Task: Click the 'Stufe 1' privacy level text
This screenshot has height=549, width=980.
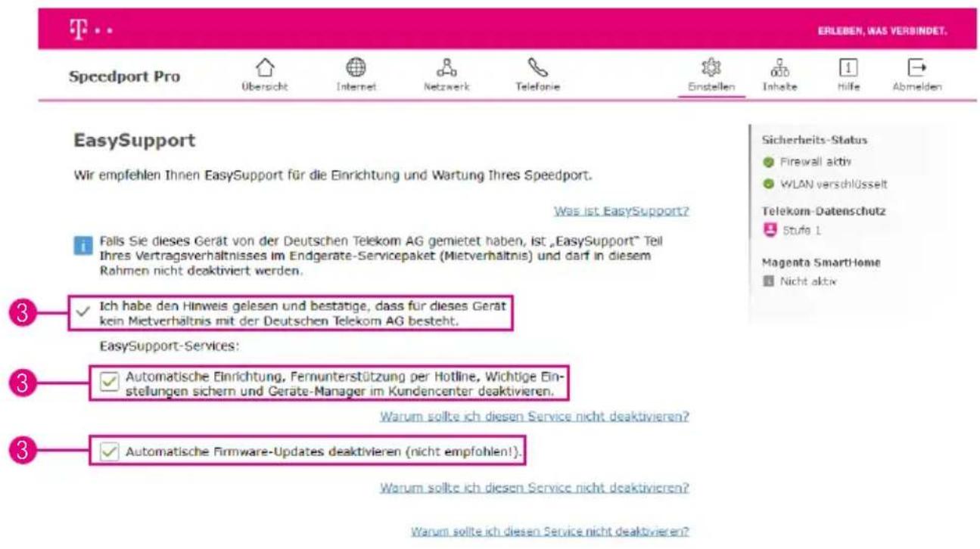Action: tap(801, 229)
